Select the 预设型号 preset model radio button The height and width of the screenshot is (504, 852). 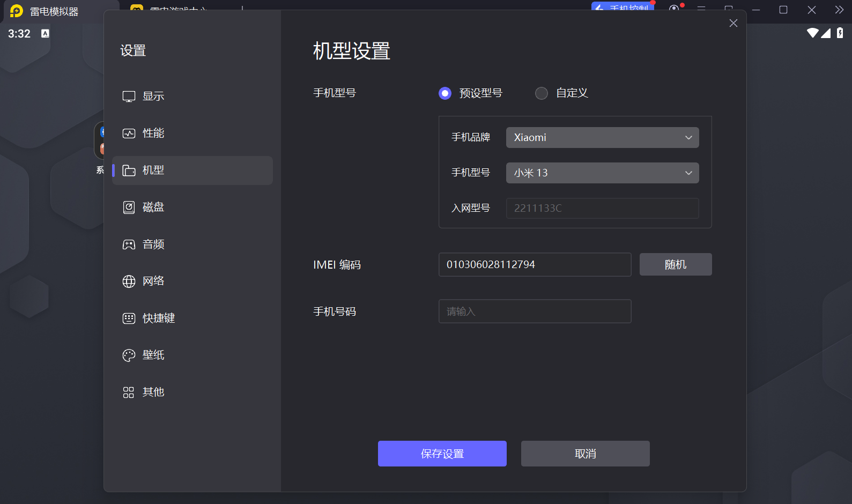(445, 93)
